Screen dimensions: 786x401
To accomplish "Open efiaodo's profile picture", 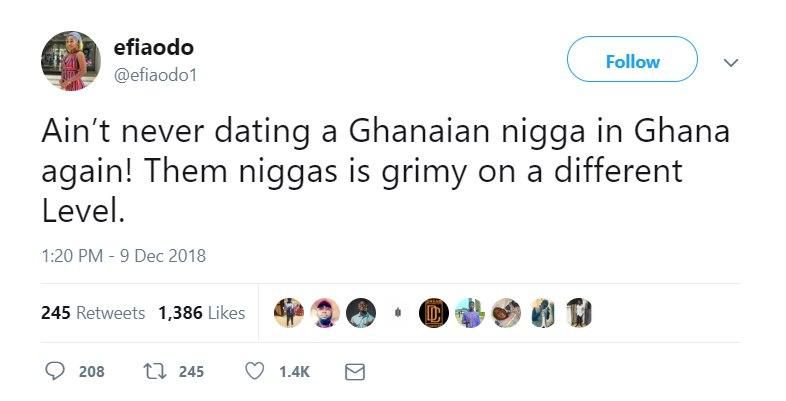I will [71, 61].
